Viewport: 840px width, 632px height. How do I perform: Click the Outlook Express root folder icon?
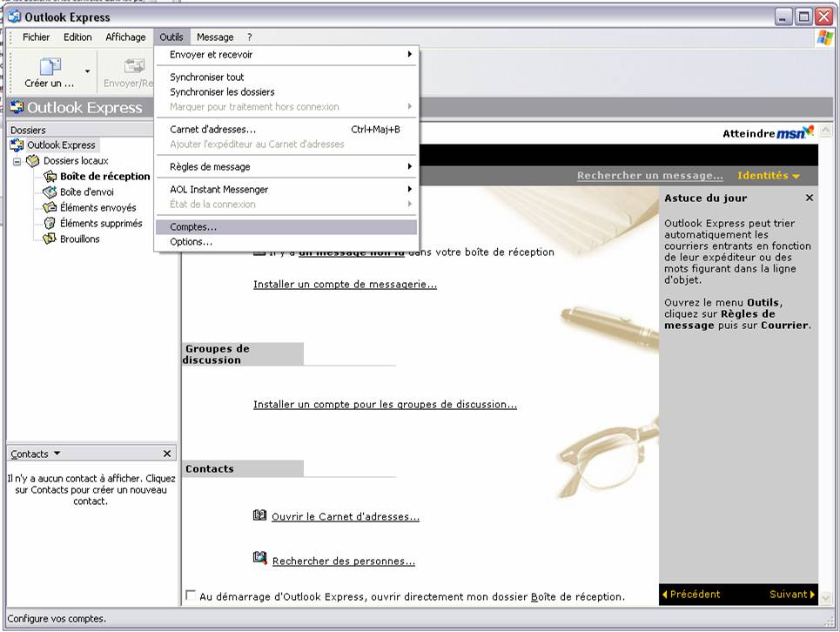(x=17, y=145)
